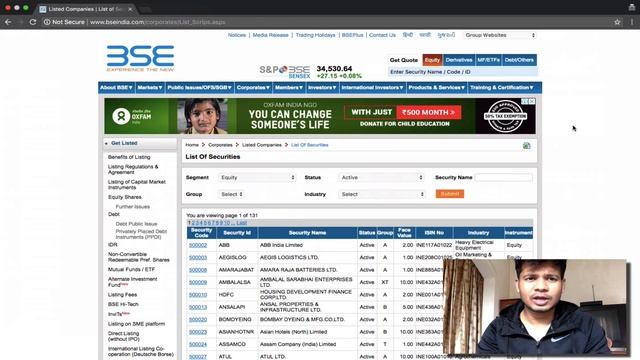Open the Notices link

click(x=237, y=35)
